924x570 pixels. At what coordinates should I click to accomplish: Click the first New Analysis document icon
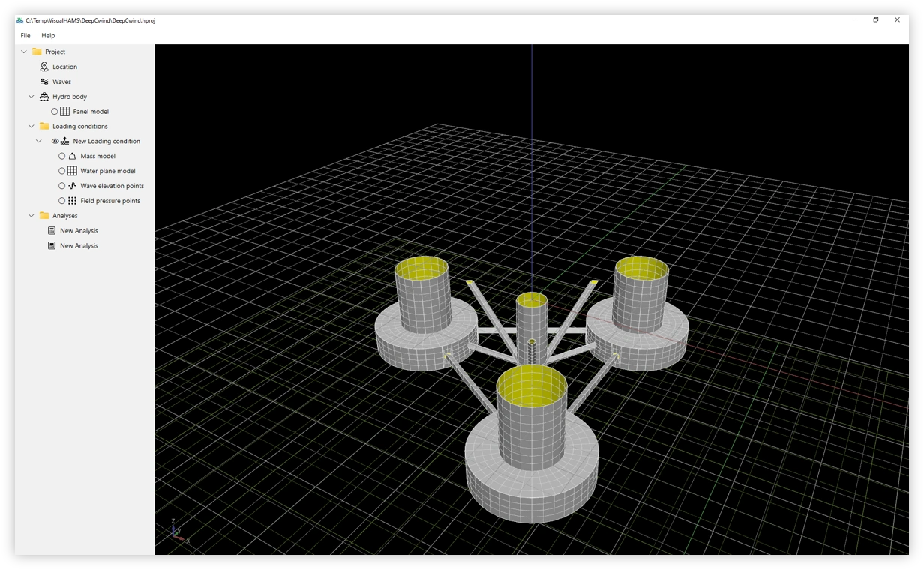52,231
